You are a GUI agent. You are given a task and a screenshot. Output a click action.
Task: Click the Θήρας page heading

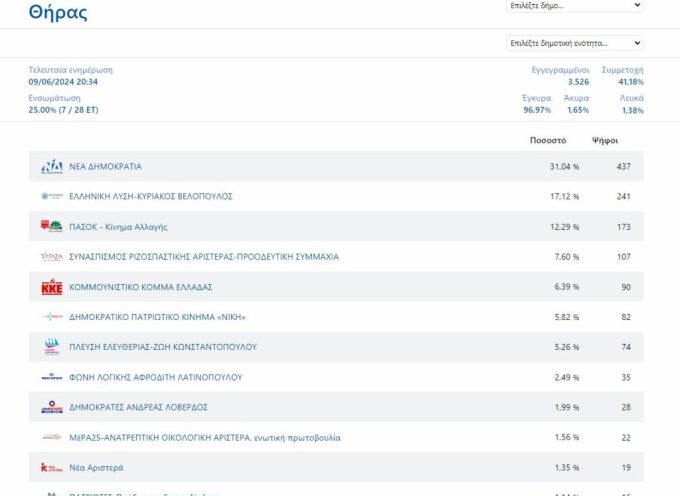(x=58, y=12)
